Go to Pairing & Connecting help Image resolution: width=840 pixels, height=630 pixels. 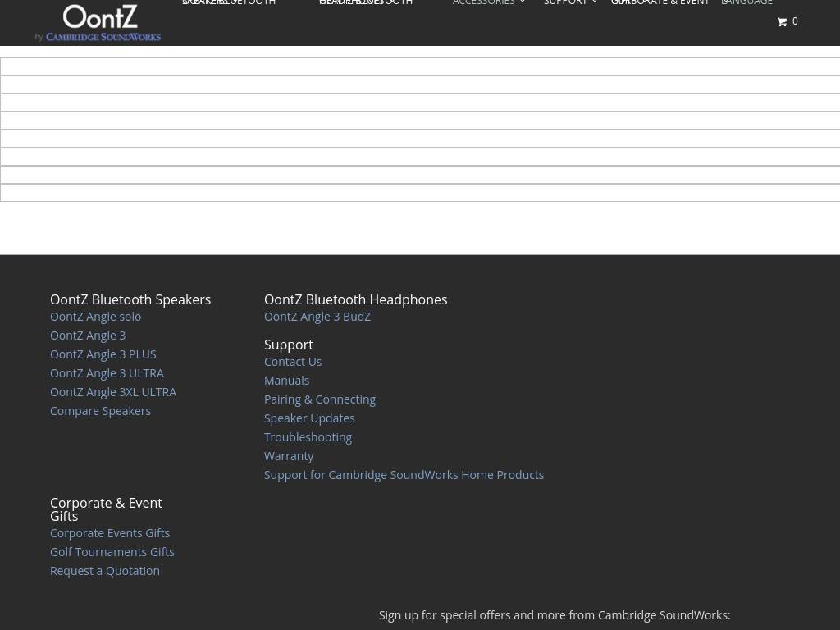pyautogui.click(x=319, y=399)
